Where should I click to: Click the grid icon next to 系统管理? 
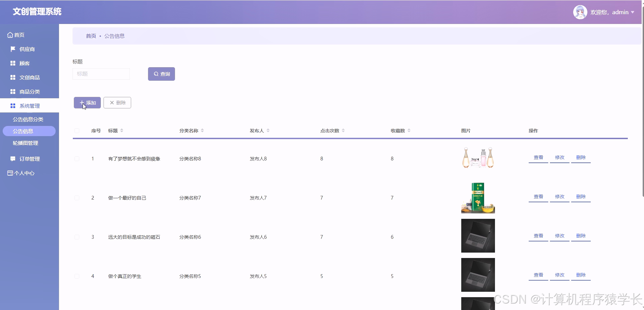[13, 106]
